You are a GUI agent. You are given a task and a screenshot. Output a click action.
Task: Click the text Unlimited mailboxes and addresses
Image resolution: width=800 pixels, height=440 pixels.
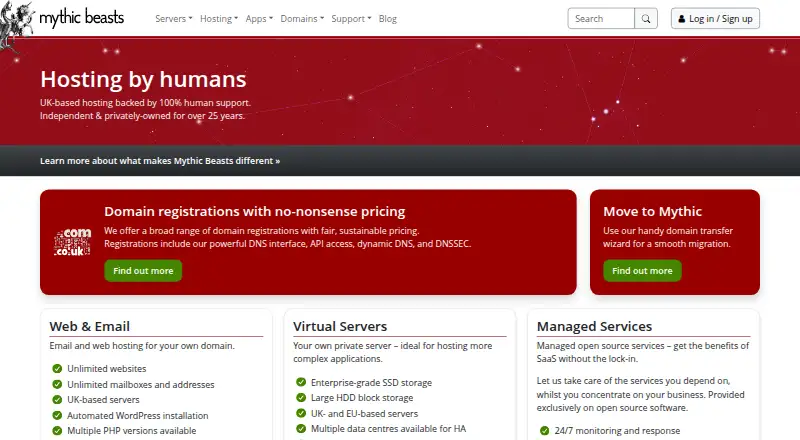point(141,384)
